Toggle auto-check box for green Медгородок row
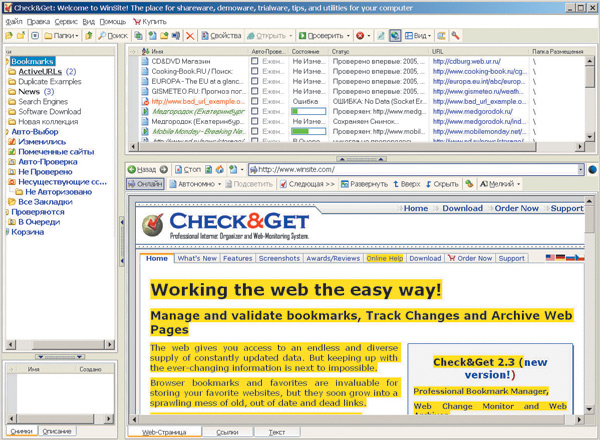This screenshot has height=440, width=600. point(254,111)
